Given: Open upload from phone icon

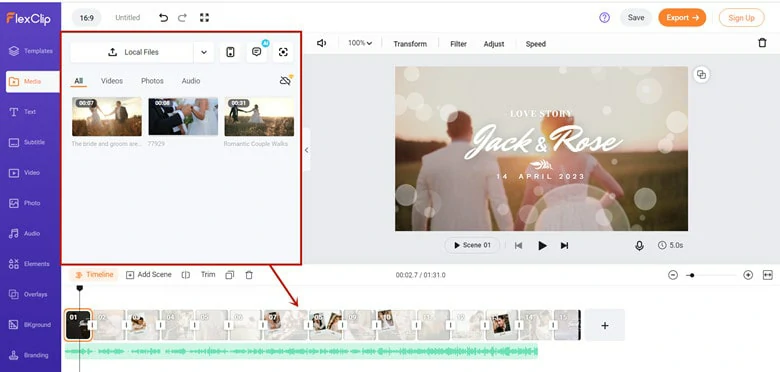Looking at the screenshot, I should (230, 52).
